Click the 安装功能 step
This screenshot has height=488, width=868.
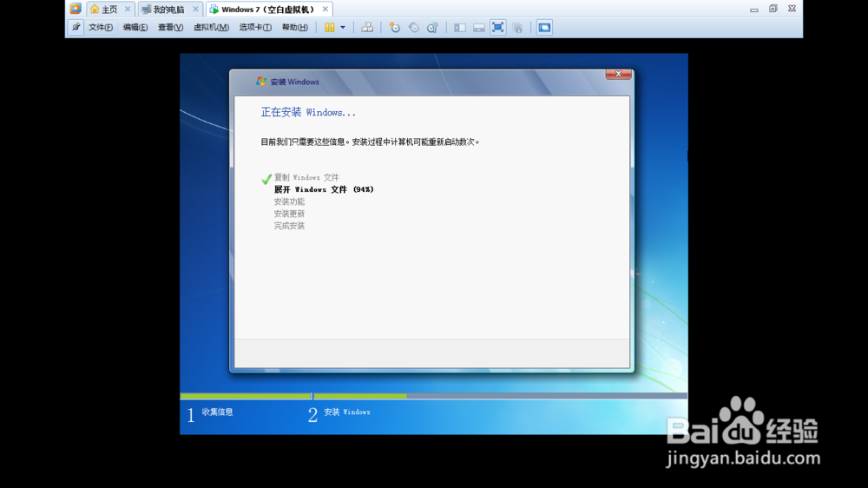[289, 201]
